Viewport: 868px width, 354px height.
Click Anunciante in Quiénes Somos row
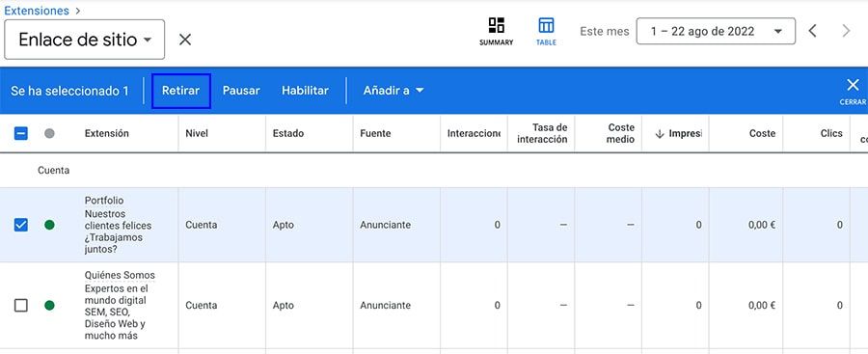click(x=385, y=305)
